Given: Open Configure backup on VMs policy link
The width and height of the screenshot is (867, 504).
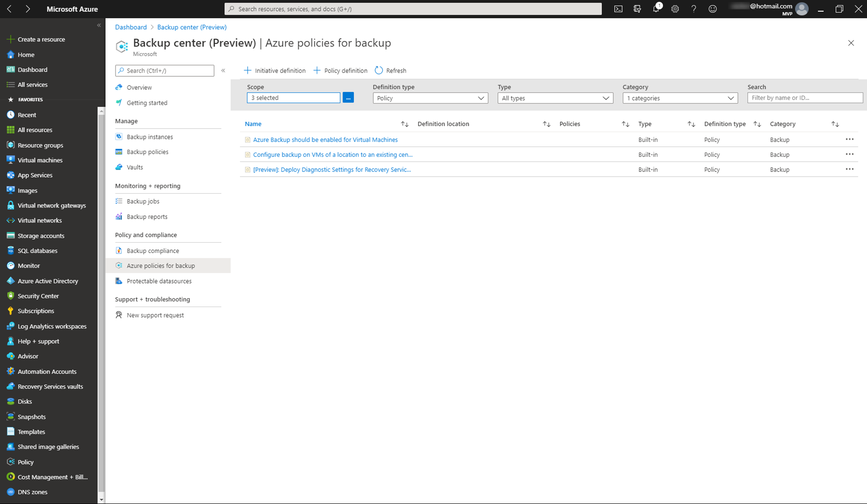Looking at the screenshot, I should 333,154.
